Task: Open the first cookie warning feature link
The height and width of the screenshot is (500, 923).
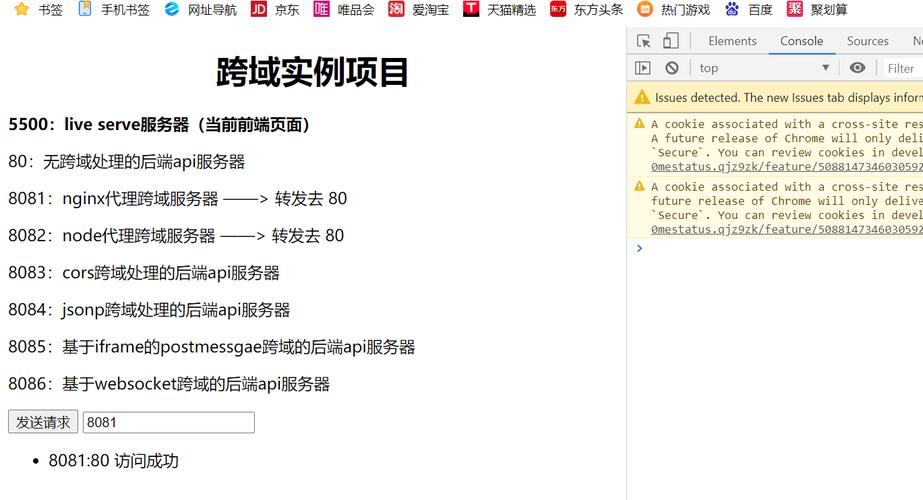Action: pos(786,167)
